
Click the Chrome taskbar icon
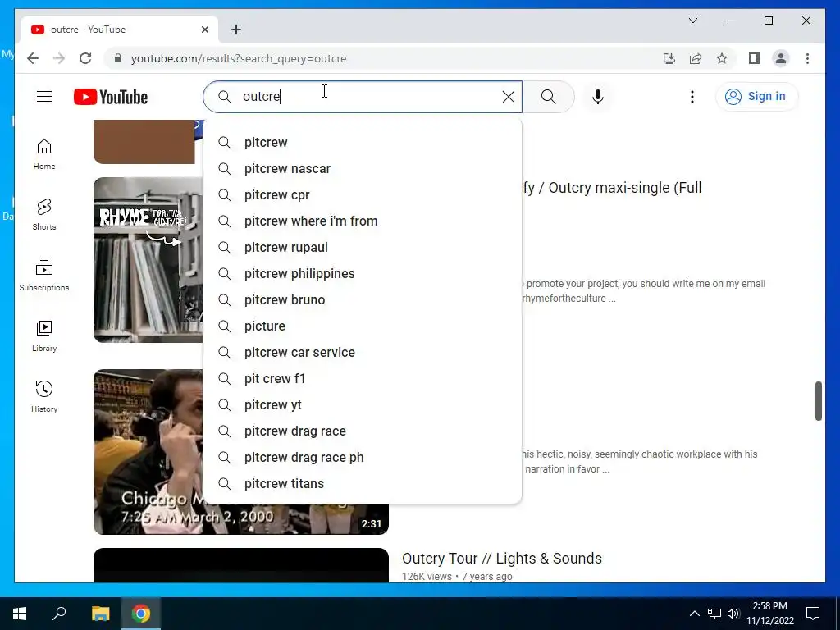[141, 614]
